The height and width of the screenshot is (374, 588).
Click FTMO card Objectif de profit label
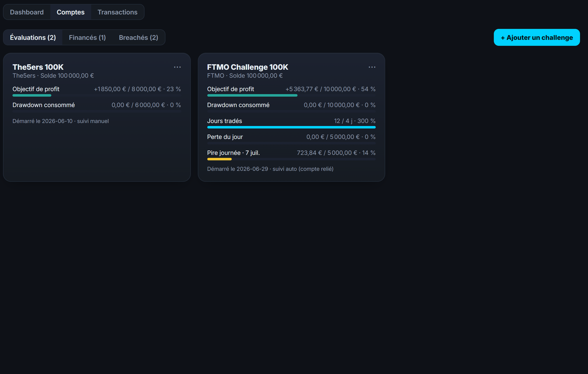[x=230, y=89]
